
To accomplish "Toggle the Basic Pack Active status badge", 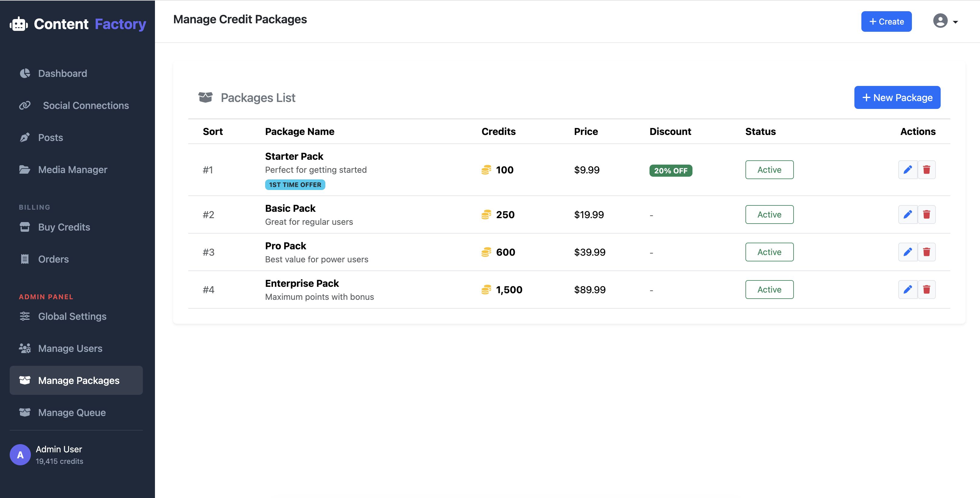I will coord(769,215).
